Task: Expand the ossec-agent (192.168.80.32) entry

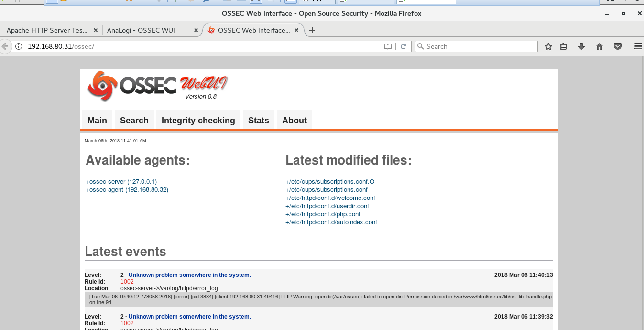Action: 127,190
